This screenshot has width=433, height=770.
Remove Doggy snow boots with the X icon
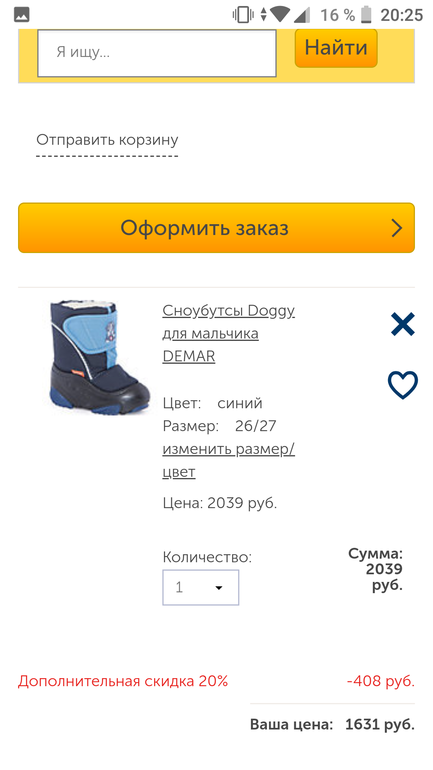(x=403, y=324)
